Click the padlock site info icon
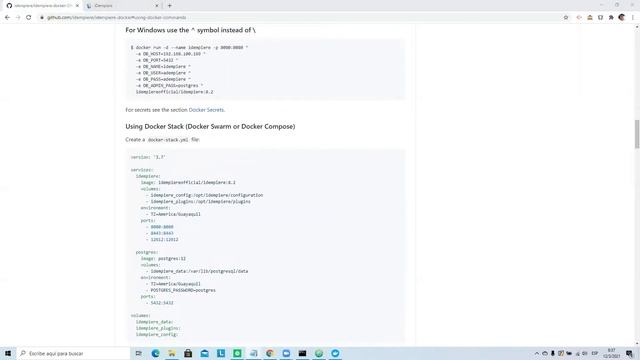640x360 pixels. tap(42, 18)
